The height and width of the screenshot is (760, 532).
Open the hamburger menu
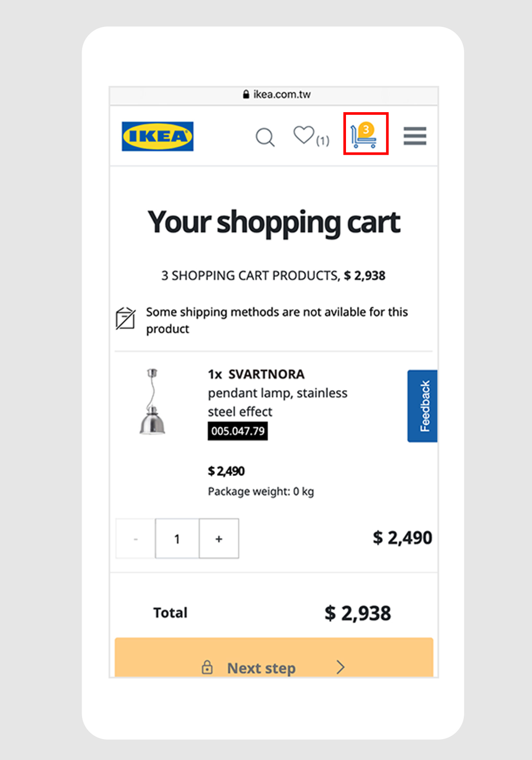tap(415, 136)
